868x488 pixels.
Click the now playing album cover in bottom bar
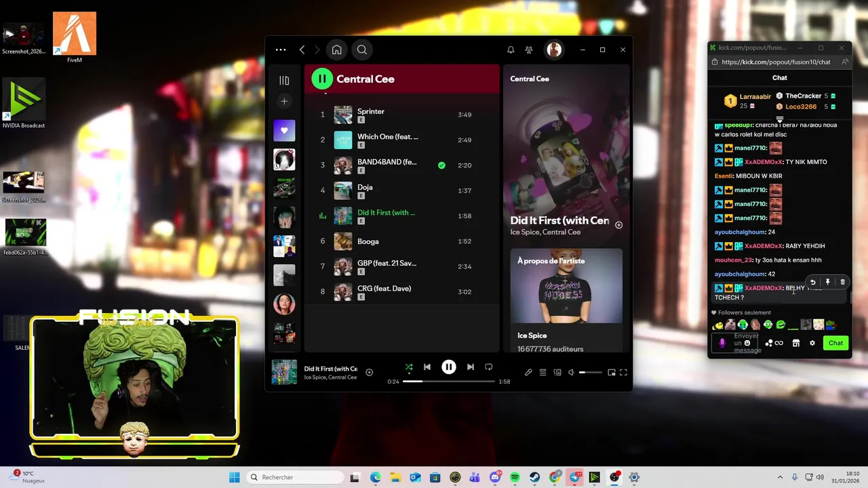coord(284,372)
